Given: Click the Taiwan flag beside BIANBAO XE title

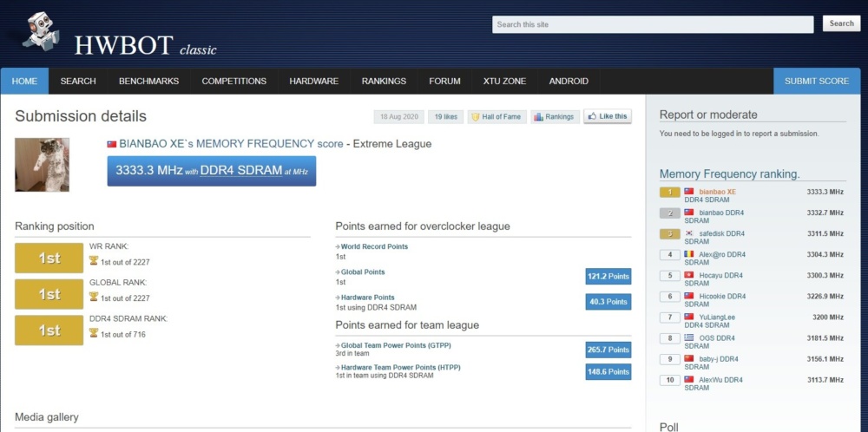Looking at the screenshot, I should (x=112, y=144).
